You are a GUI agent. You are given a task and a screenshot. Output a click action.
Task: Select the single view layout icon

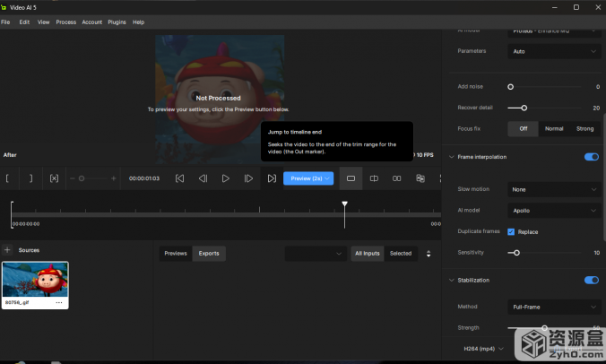coord(351,178)
